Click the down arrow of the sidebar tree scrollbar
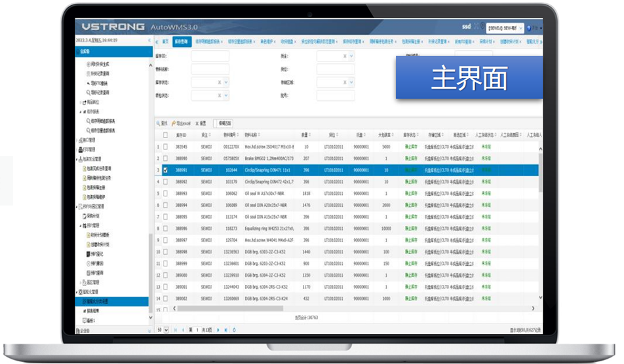The height and width of the screenshot is (364, 624). coord(151,318)
